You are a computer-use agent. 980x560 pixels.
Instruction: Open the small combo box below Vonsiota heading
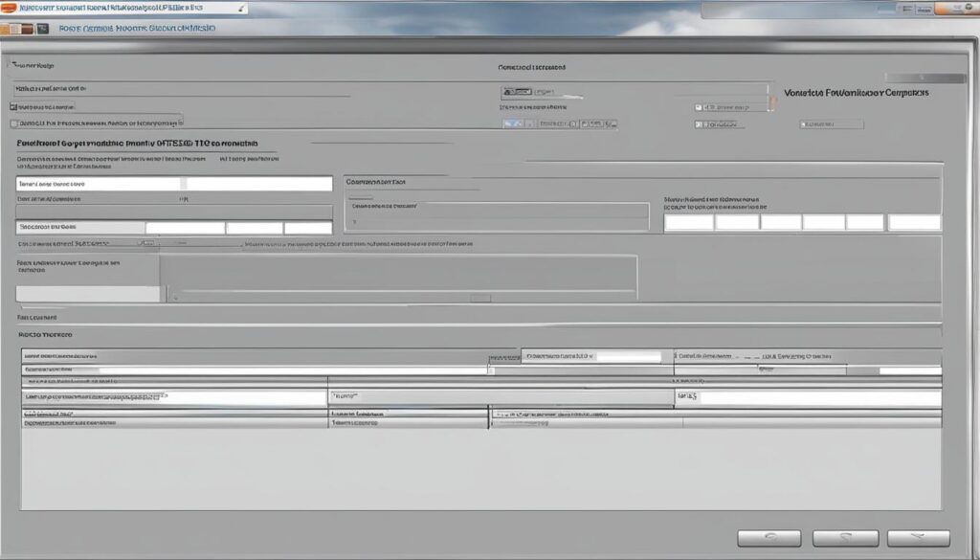point(832,124)
